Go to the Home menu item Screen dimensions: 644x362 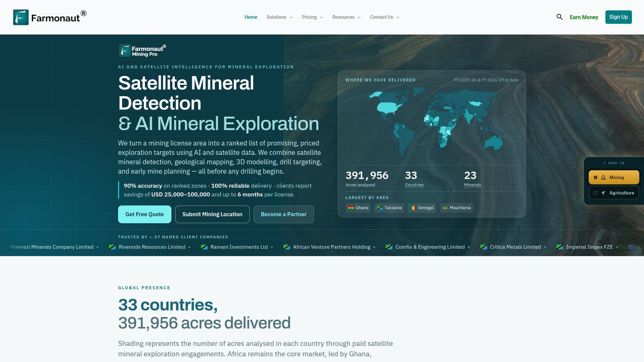pos(251,17)
